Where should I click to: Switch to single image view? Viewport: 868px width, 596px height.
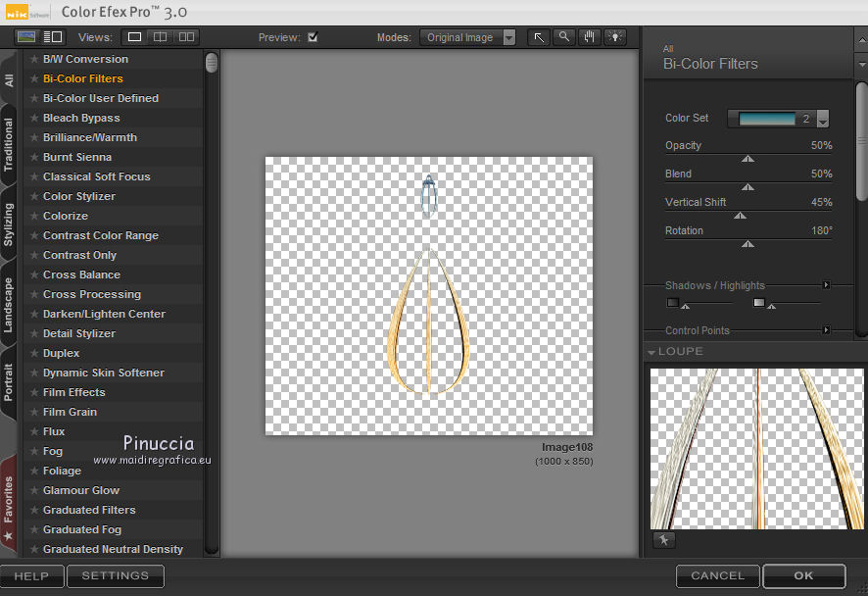coord(135,37)
